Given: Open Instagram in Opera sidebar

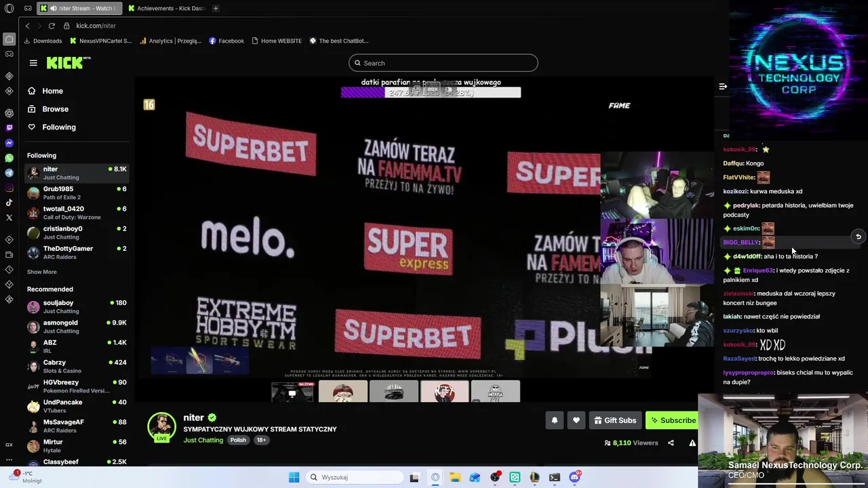Looking at the screenshot, I should (9, 188).
